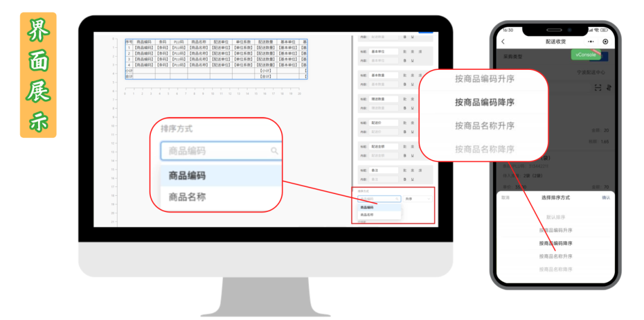Click the 【小计】 cell in the table
Screen dimensions: 644x320
coord(266,70)
